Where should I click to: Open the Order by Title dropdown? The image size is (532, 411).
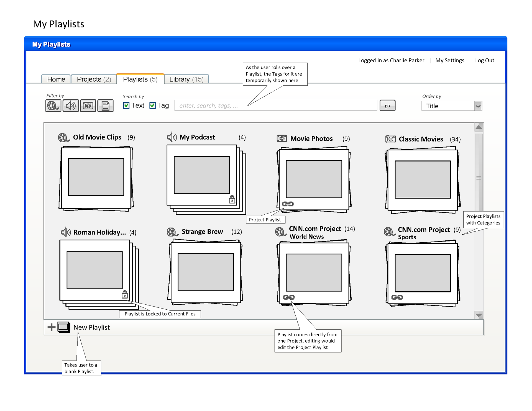tap(478, 106)
